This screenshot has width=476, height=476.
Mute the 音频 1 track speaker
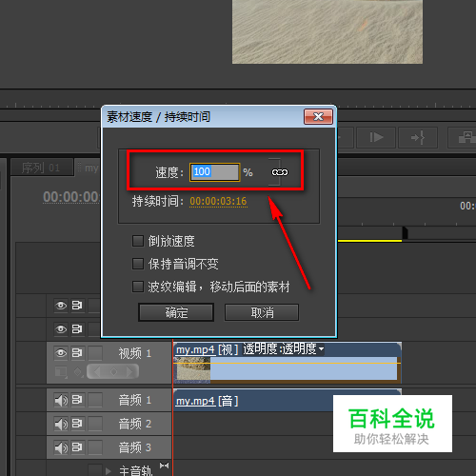pos(61,400)
